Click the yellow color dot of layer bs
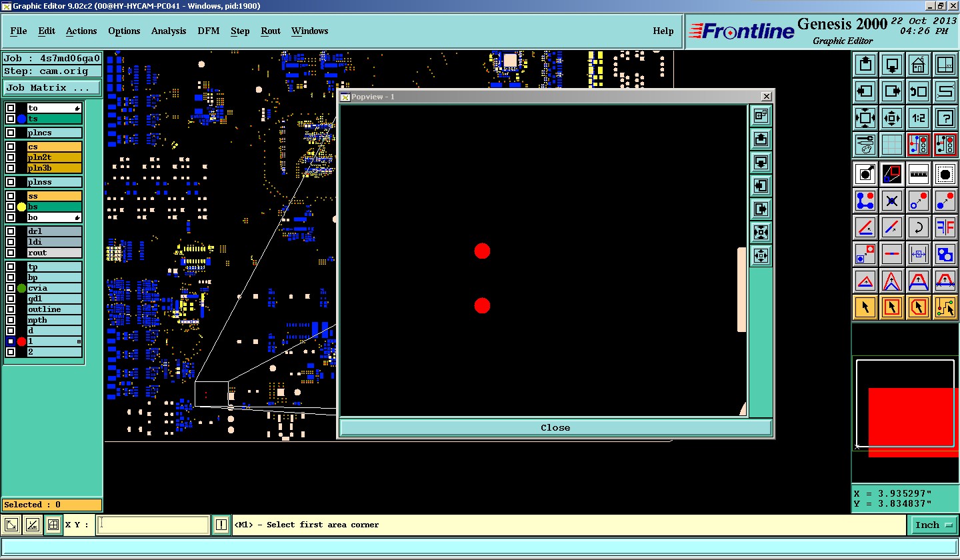The width and height of the screenshot is (960, 560). [x=21, y=207]
